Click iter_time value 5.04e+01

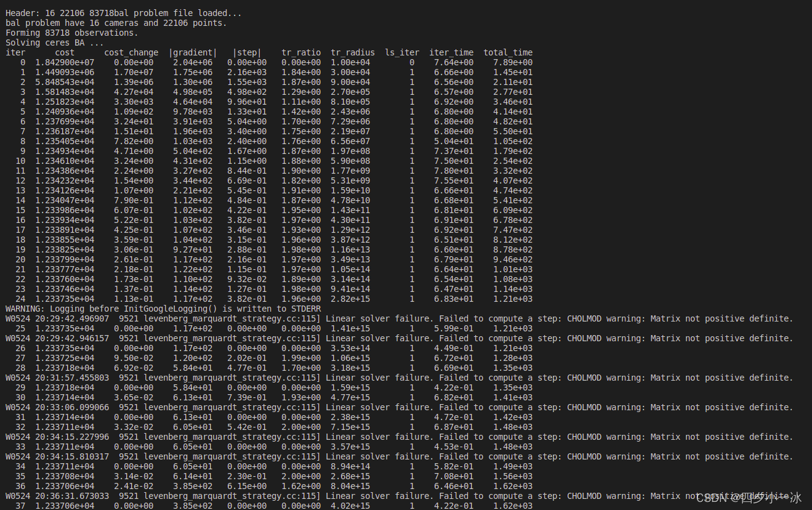click(454, 141)
